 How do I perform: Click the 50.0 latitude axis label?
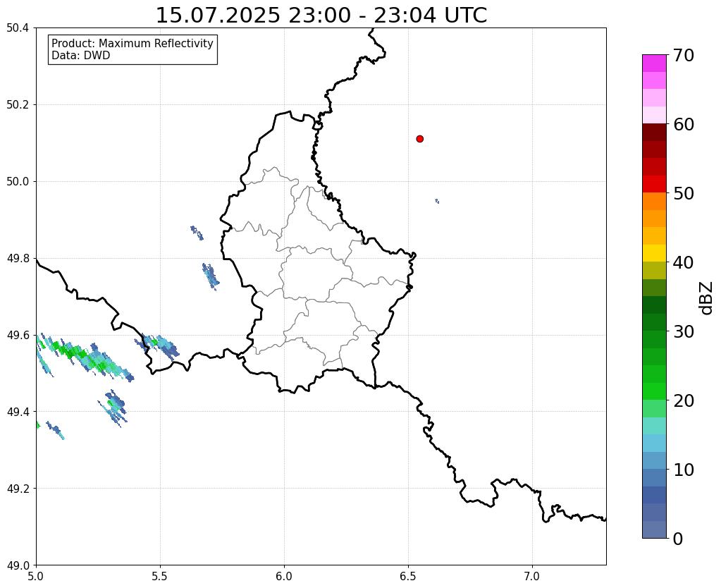pos(18,182)
